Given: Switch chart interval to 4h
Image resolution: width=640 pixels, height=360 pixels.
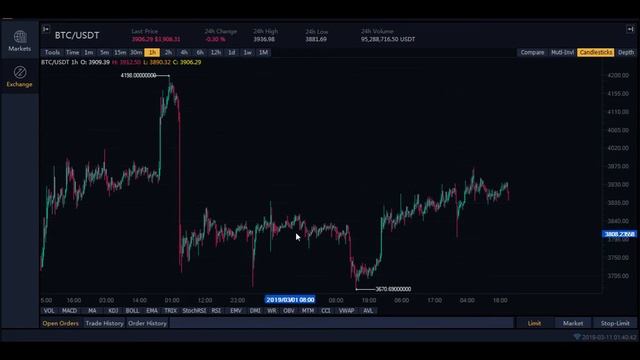Looking at the screenshot, I should [x=184, y=53].
